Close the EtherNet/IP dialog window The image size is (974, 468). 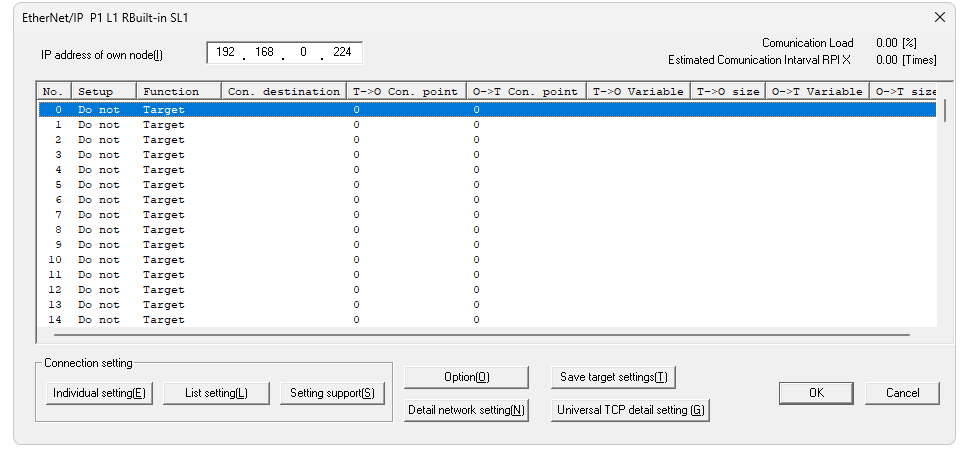coord(939,17)
